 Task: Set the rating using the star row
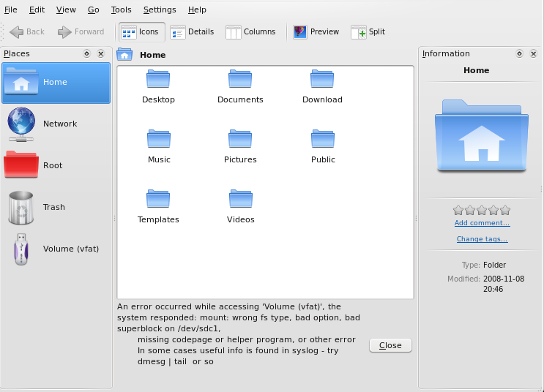482,210
